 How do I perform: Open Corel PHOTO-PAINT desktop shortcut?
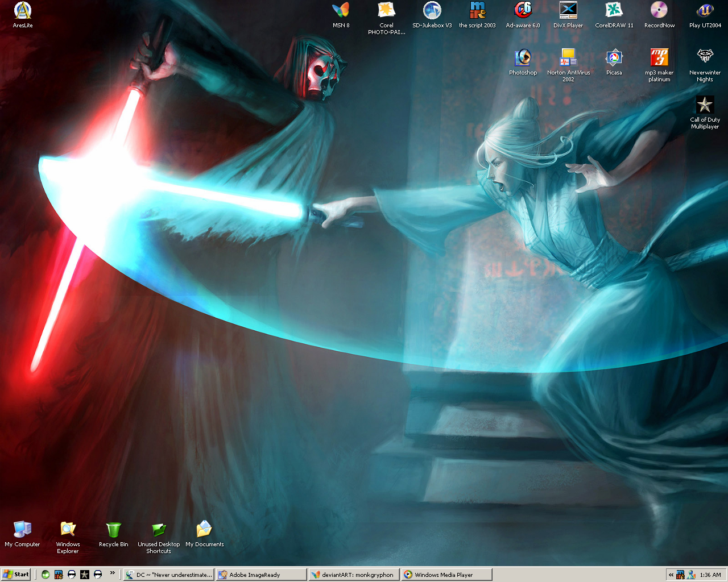click(x=386, y=18)
